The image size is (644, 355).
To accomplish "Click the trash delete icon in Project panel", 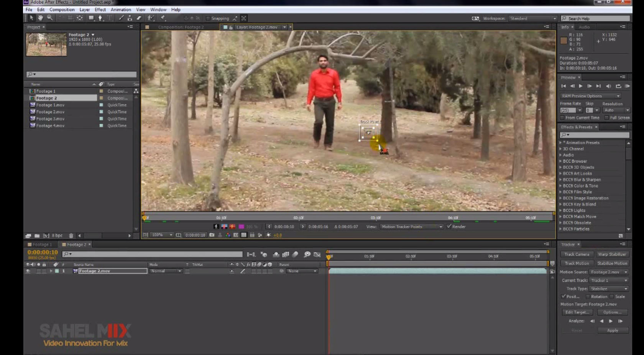I will tap(71, 236).
